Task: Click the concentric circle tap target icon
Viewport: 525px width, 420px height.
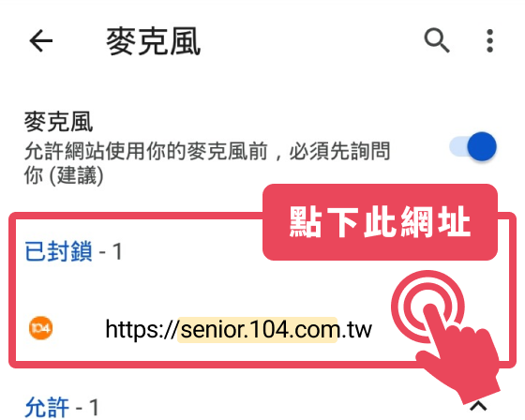Action: click(x=427, y=306)
